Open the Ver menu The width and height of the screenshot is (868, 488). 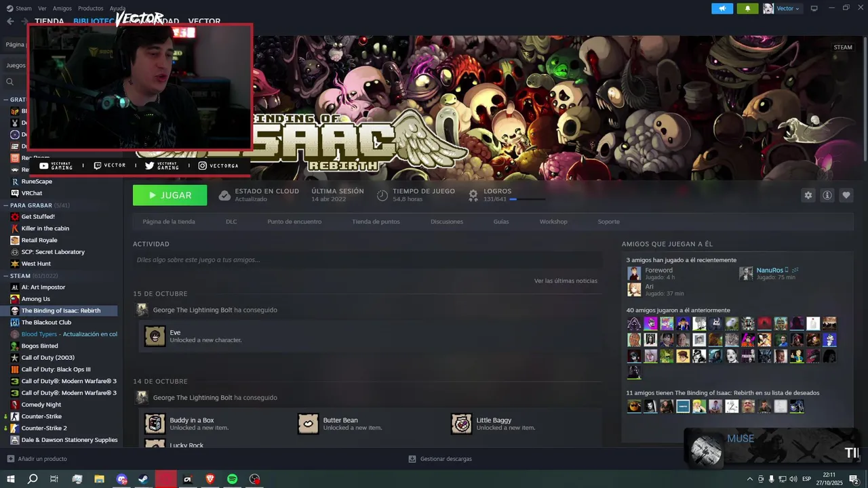pyautogui.click(x=43, y=8)
